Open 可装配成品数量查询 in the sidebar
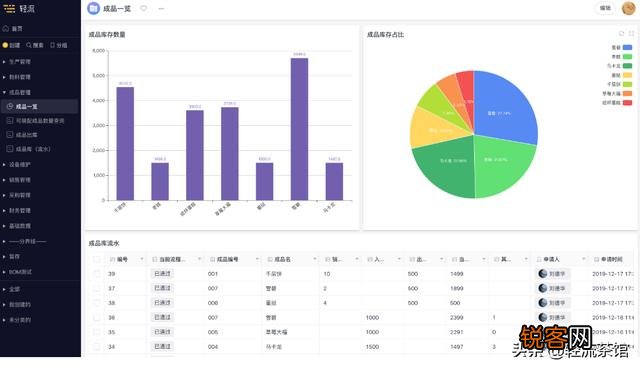Image resolution: width=640 pixels, height=369 pixels. click(x=40, y=121)
